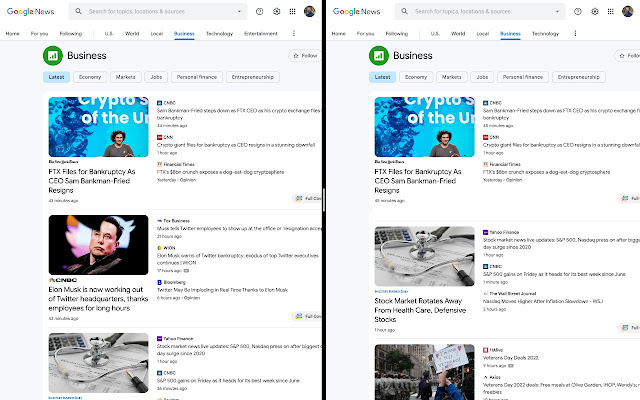Open Full Coverage for FTX story, left window
The image size is (640, 400).
[307, 198]
